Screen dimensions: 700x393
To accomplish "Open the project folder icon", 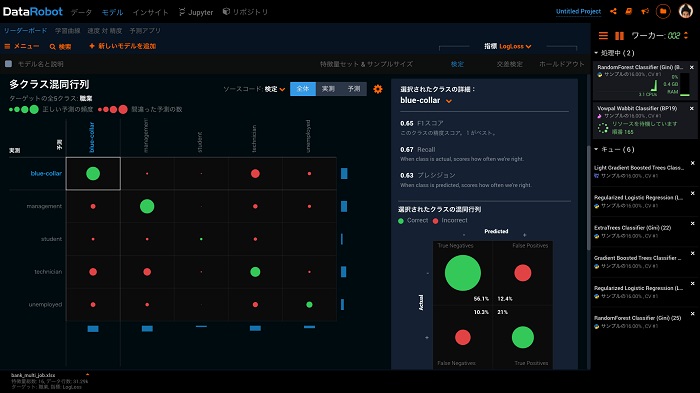I will point(663,11).
